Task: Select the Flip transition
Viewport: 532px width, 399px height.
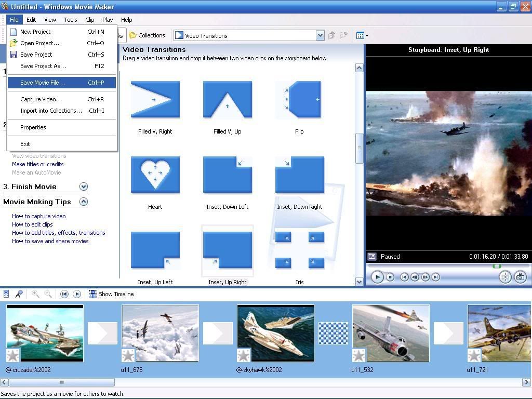Action: click(x=299, y=99)
